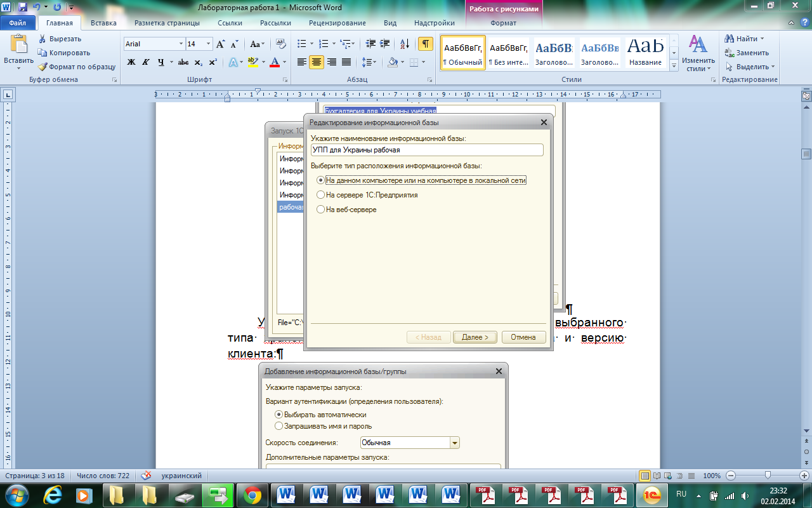This screenshot has width=812, height=508.
Task: Open the Windows Start menu
Action: (16, 494)
